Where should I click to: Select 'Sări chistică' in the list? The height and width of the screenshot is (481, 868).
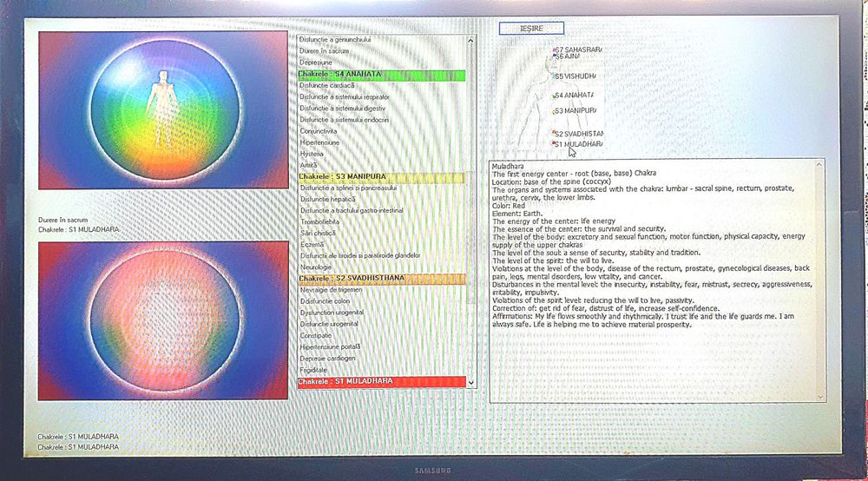(x=319, y=233)
